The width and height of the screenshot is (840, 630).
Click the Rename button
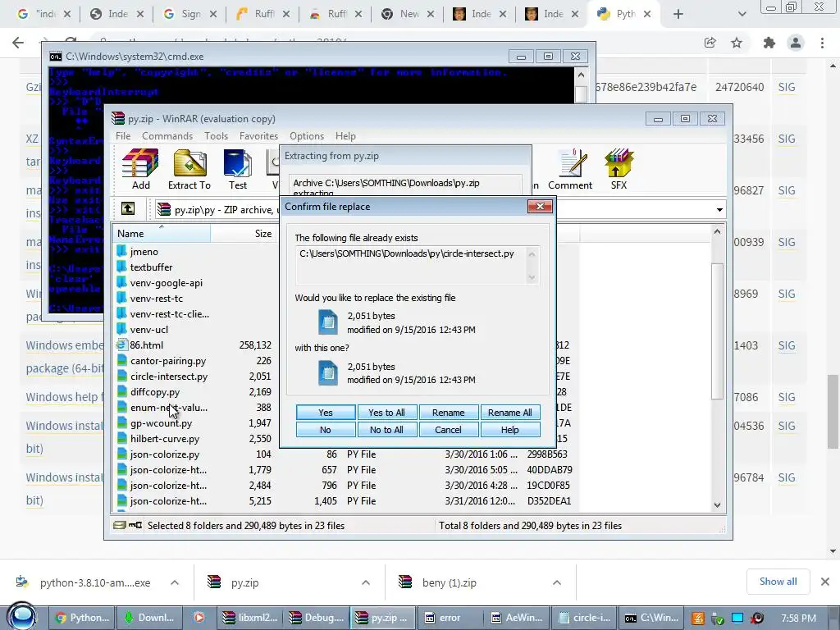pos(449,413)
